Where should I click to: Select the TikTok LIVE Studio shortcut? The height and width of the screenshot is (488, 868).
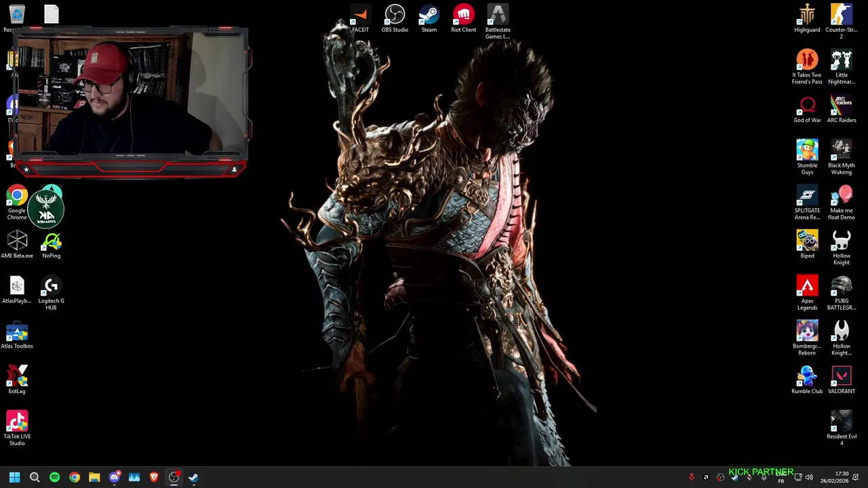pyautogui.click(x=17, y=428)
